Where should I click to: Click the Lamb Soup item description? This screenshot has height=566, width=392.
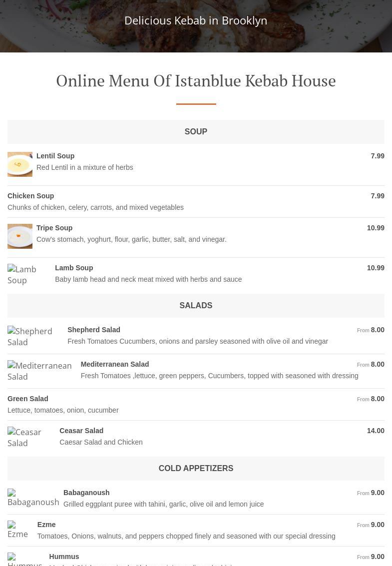pos(148,279)
